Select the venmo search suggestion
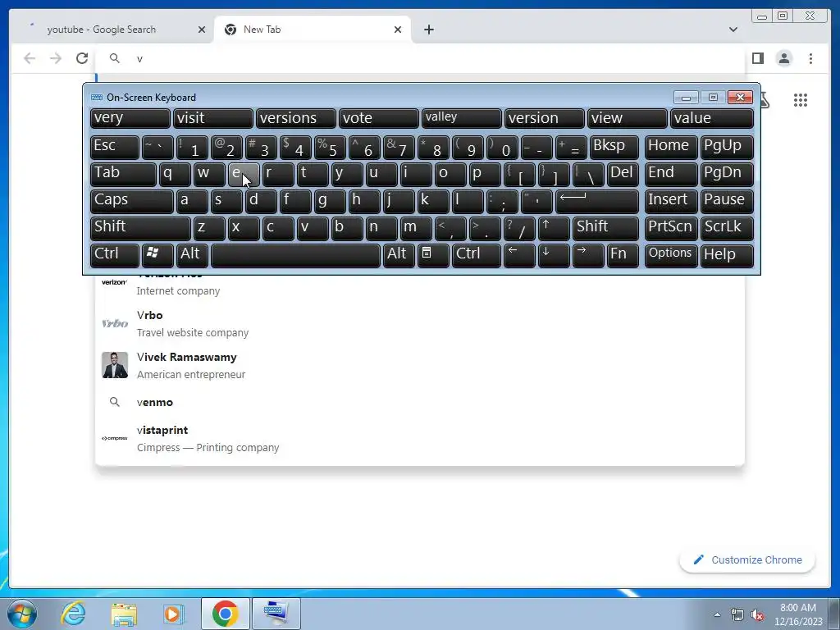 point(420,402)
